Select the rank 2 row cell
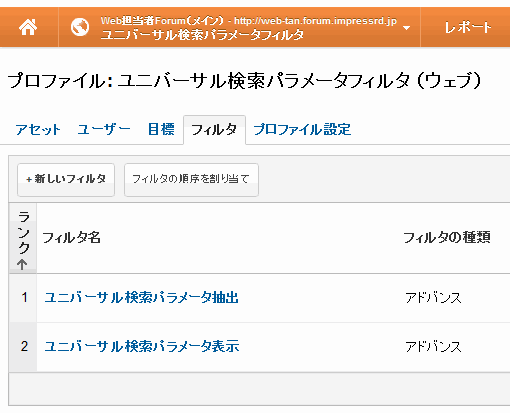The height and width of the screenshot is (413, 510). coord(24,346)
